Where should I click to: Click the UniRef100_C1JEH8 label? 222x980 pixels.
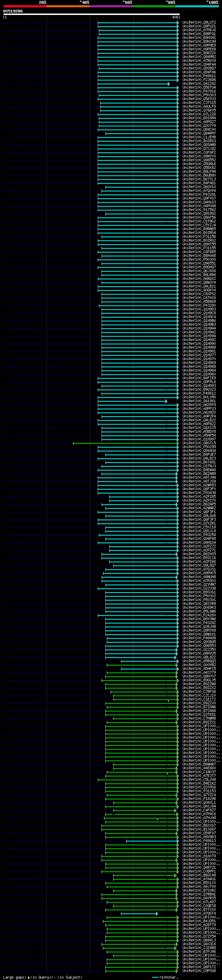pos(199,137)
